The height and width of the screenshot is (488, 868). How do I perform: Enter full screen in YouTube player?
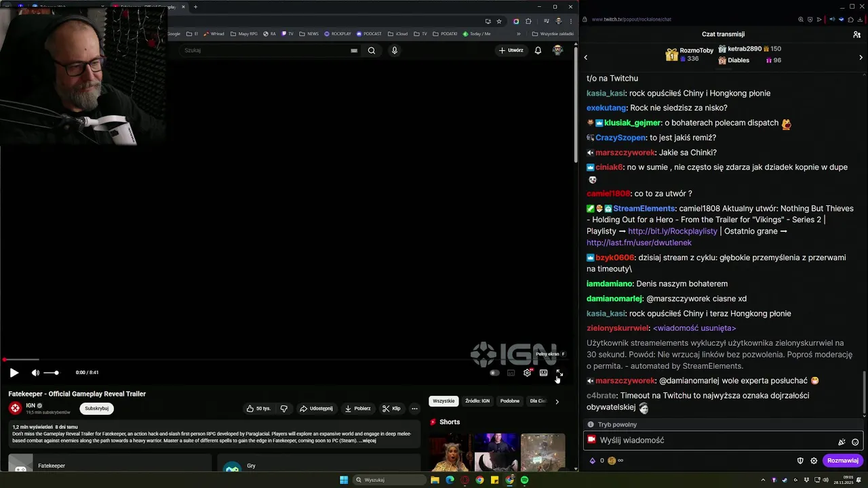click(559, 373)
